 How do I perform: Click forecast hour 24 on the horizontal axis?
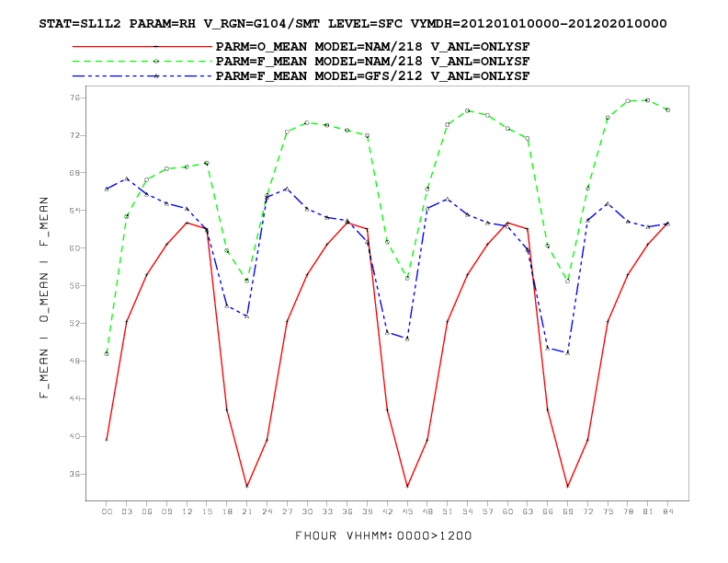pos(267,511)
